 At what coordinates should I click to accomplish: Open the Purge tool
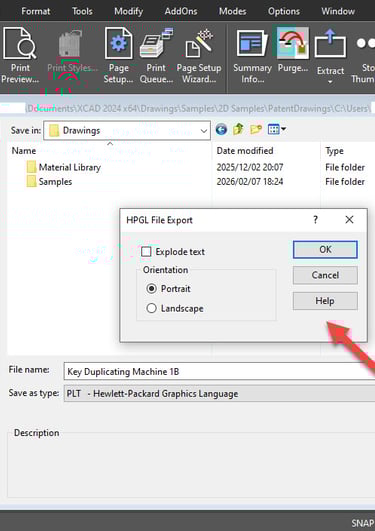pos(293,51)
